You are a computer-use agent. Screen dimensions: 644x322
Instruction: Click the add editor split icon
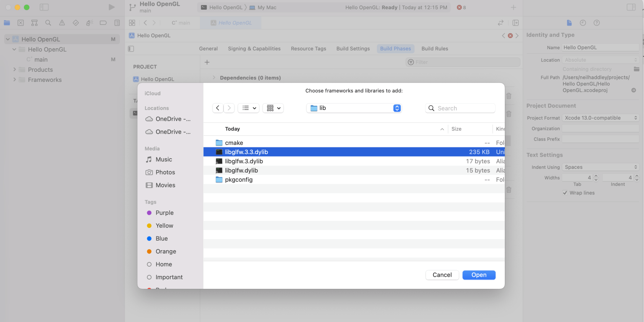(516, 23)
